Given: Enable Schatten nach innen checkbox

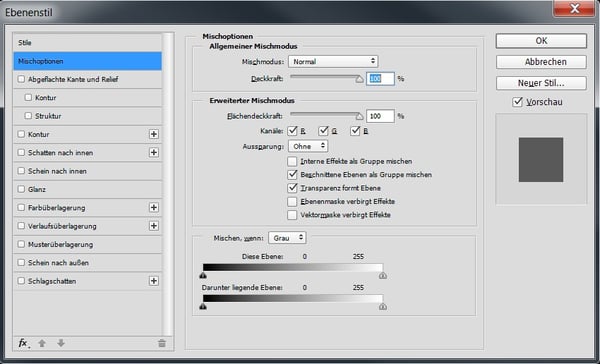Looking at the screenshot, I should 21,152.
